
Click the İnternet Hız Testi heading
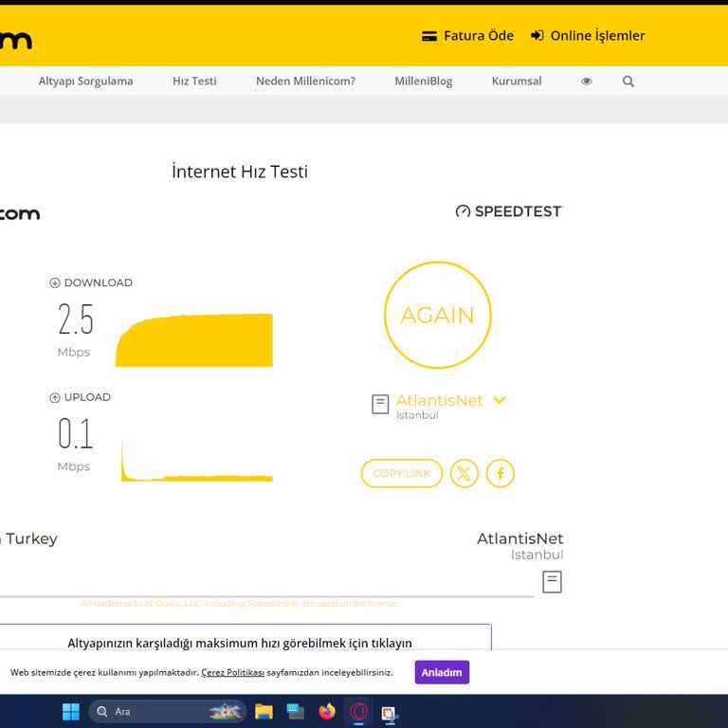tap(240, 172)
